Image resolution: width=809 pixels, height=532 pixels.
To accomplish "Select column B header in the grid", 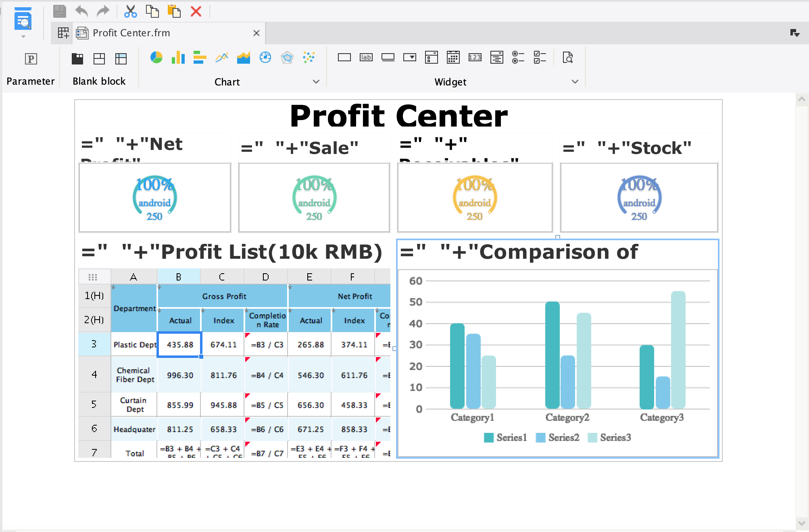I will (178, 277).
